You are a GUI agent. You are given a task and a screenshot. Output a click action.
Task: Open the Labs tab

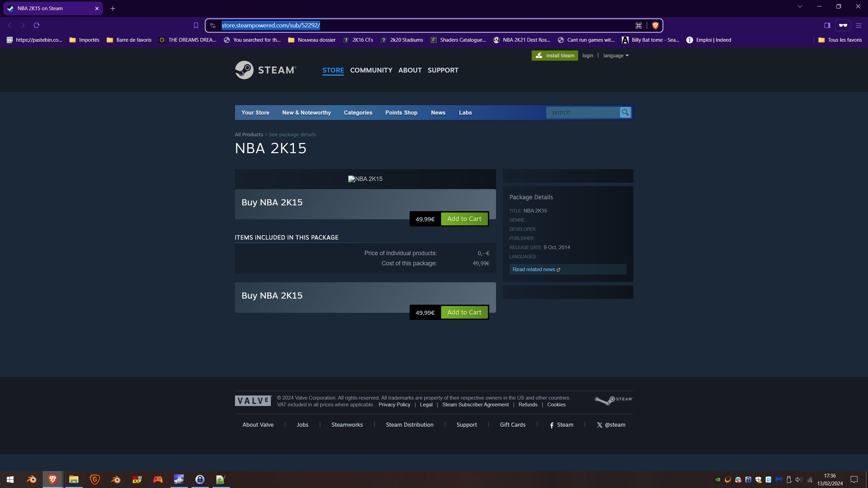coord(465,113)
